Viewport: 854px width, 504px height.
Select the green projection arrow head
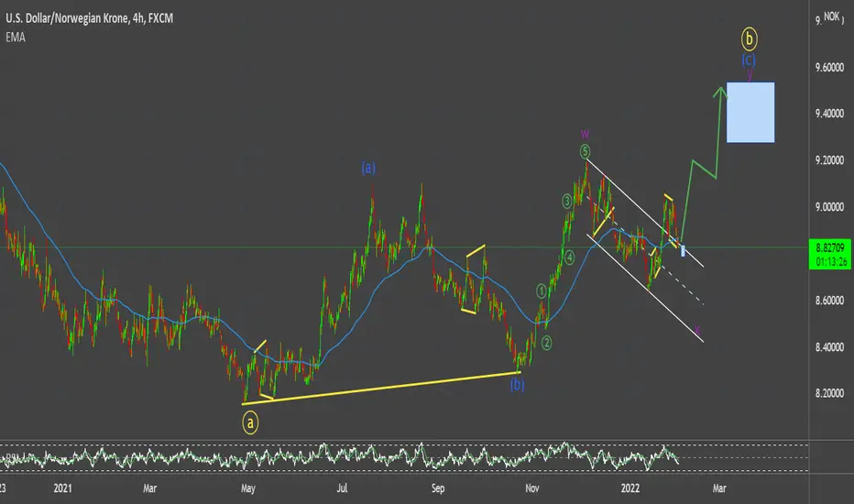(720, 92)
